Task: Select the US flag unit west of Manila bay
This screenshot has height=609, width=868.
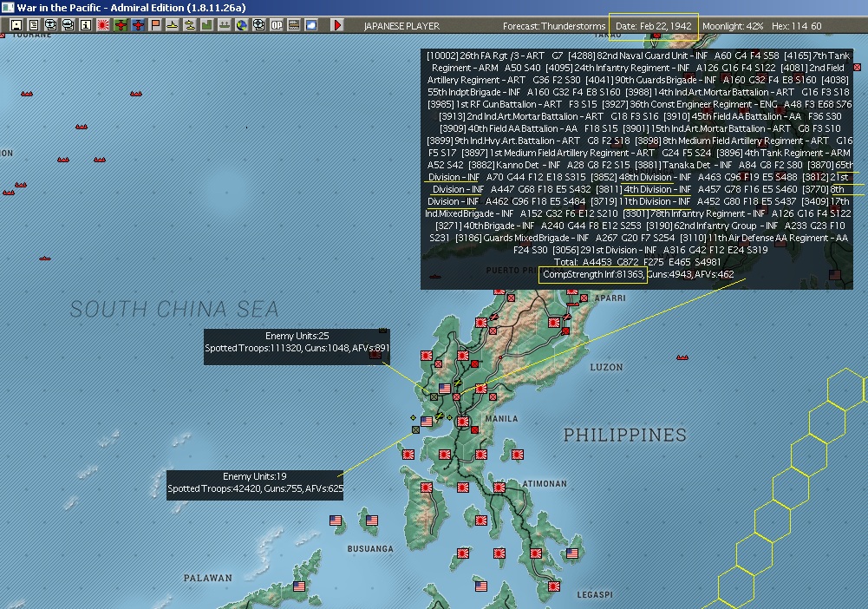Action: point(427,422)
